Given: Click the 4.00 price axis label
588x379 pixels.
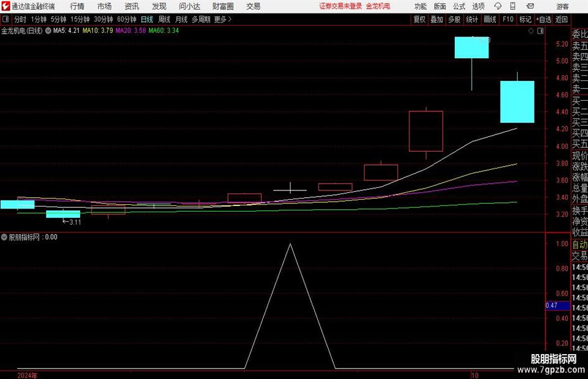Looking at the screenshot, I should coord(562,146).
